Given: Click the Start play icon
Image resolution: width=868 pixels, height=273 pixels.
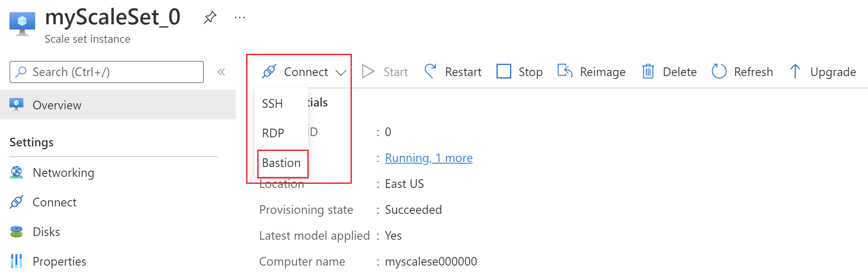Looking at the screenshot, I should pyautogui.click(x=368, y=72).
